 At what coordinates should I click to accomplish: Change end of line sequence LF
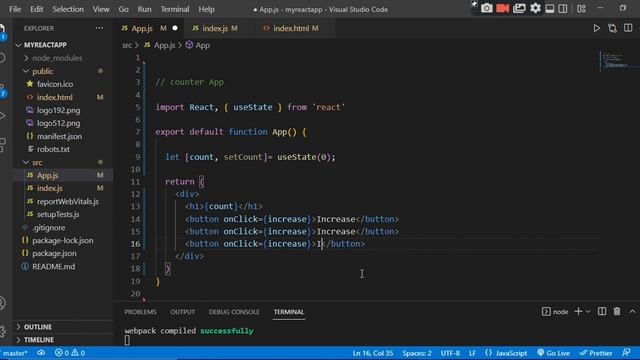pyautogui.click(x=472, y=353)
